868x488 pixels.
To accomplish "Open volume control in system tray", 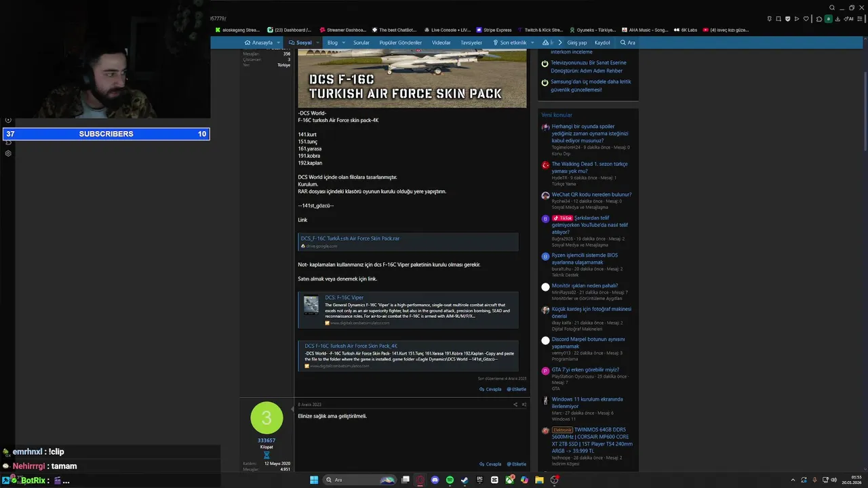I will point(833,480).
